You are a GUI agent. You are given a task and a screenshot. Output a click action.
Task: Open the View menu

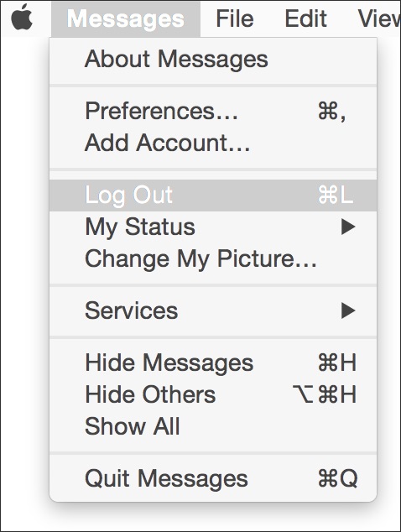click(x=379, y=18)
